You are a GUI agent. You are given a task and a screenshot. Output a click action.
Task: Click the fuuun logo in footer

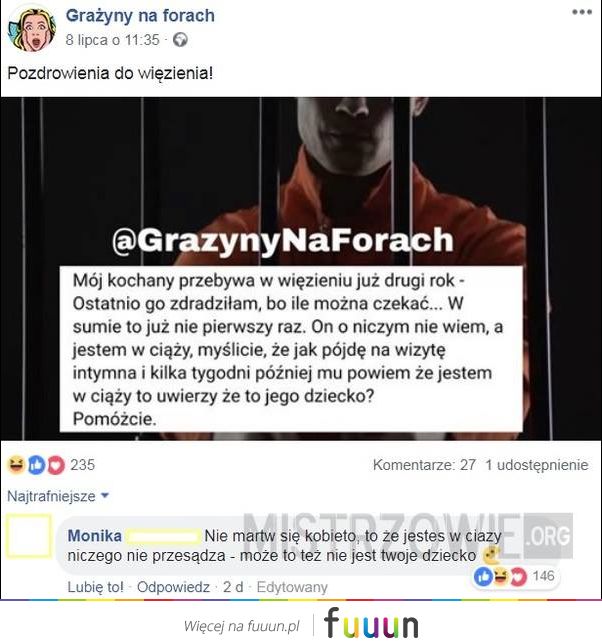(371, 625)
